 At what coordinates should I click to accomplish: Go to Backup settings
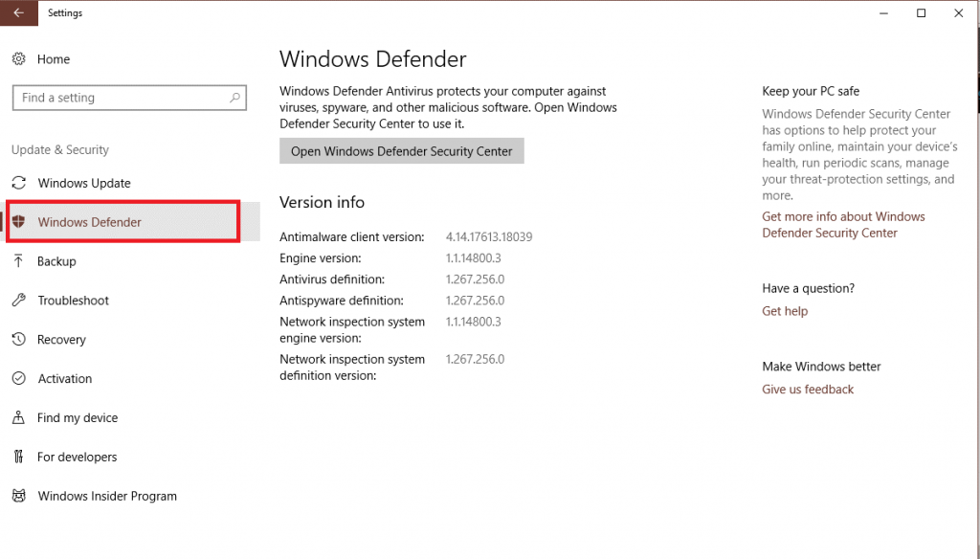click(56, 261)
